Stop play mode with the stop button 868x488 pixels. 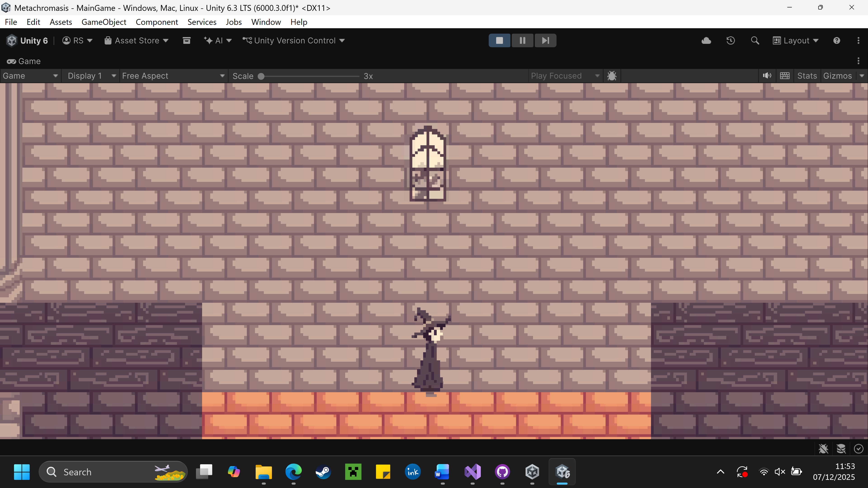point(499,40)
